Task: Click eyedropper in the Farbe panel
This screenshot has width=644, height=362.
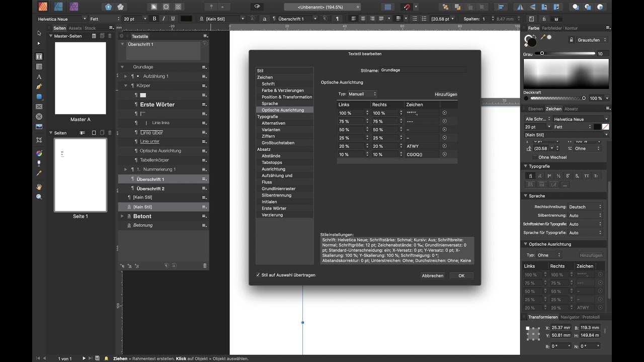Action: (x=543, y=37)
